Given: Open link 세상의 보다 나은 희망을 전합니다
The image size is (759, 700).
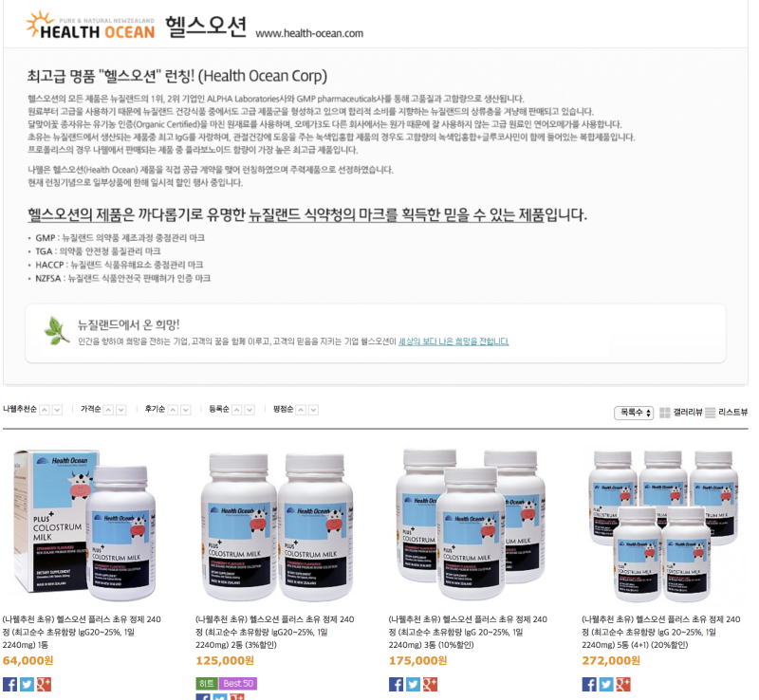Looking at the screenshot, I should [454, 341].
